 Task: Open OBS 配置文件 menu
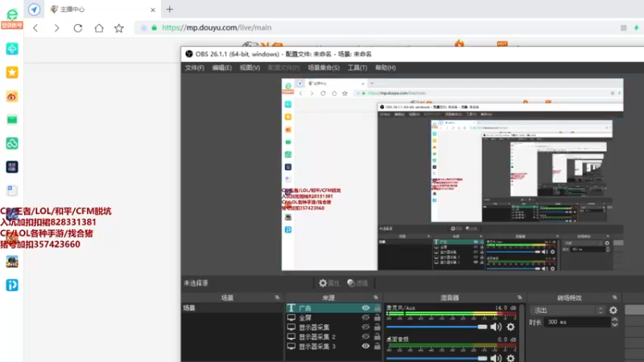point(284,68)
